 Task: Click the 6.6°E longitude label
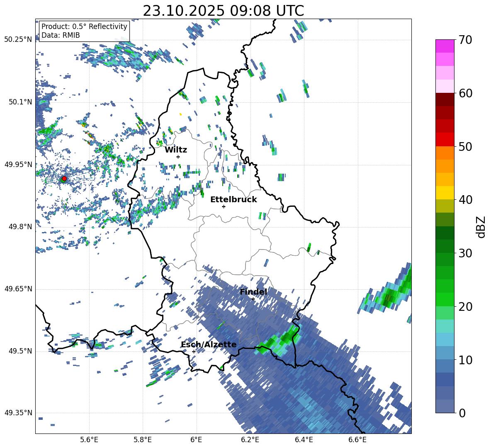point(357,440)
